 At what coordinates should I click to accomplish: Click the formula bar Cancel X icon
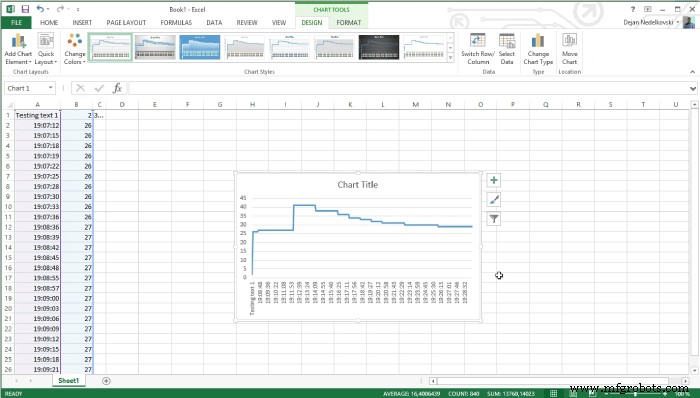pos(80,88)
